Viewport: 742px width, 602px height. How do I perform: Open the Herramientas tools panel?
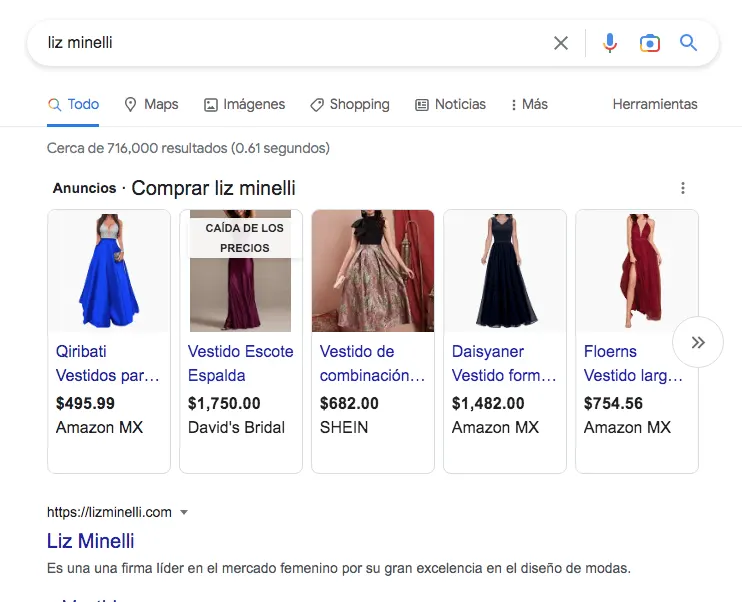(654, 104)
